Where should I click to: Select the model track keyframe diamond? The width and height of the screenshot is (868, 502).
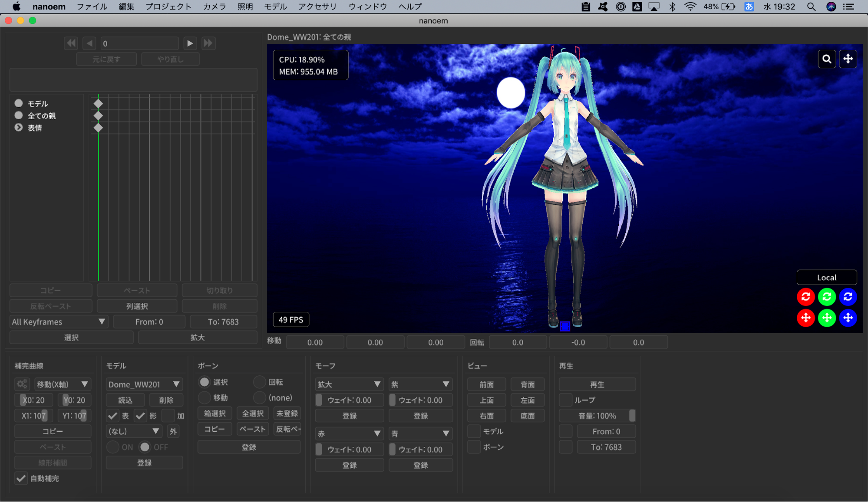tap(98, 104)
